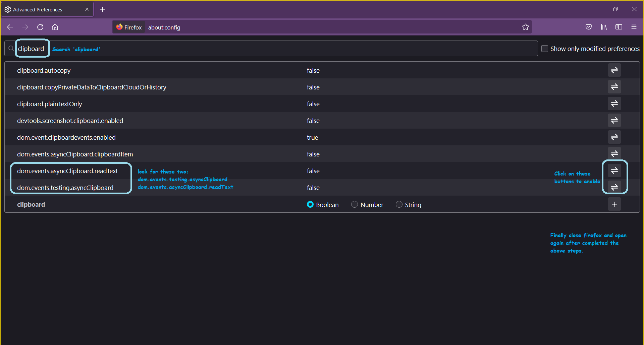Click inside the preference search field

coord(32,48)
